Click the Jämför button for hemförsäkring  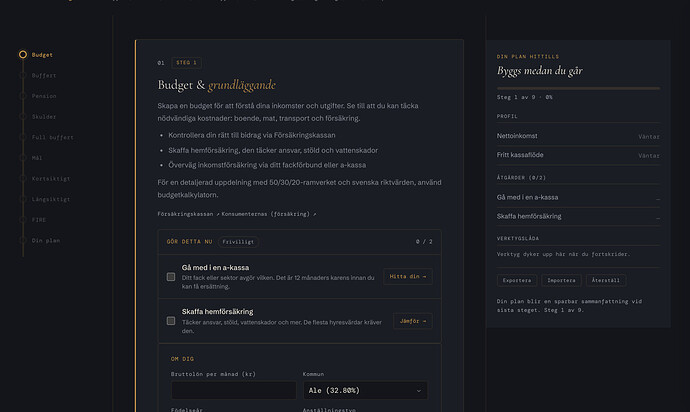[x=413, y=321]
